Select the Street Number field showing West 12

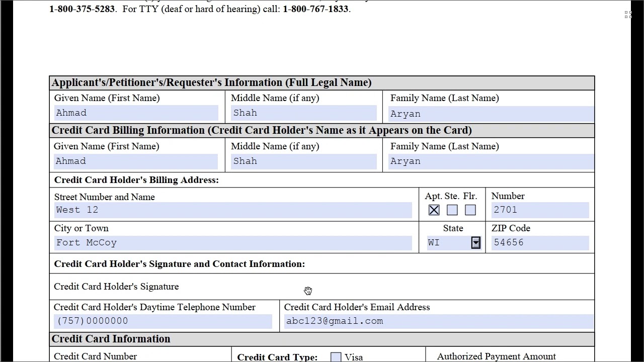231,210
